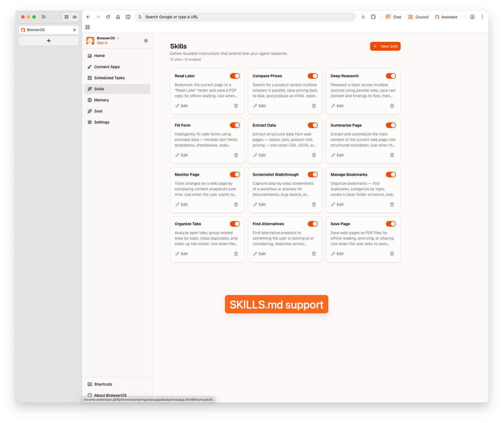
Task: Select Memory in the sidebar
Action: (101, 100)
